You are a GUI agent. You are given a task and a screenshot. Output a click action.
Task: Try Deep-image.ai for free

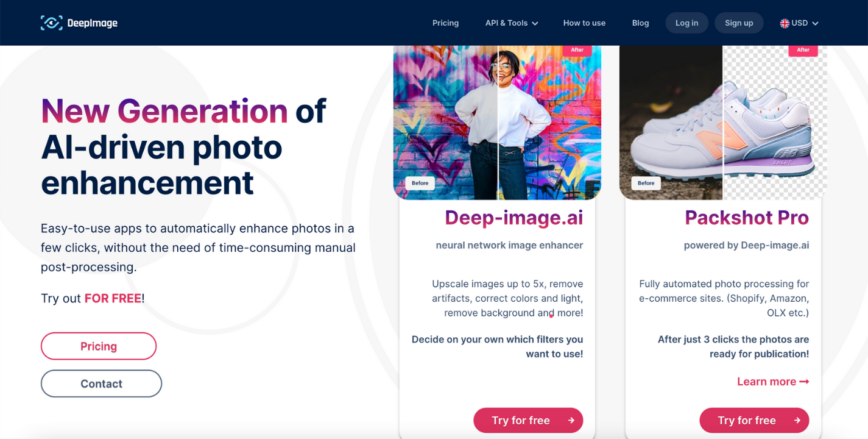[528, 420]
